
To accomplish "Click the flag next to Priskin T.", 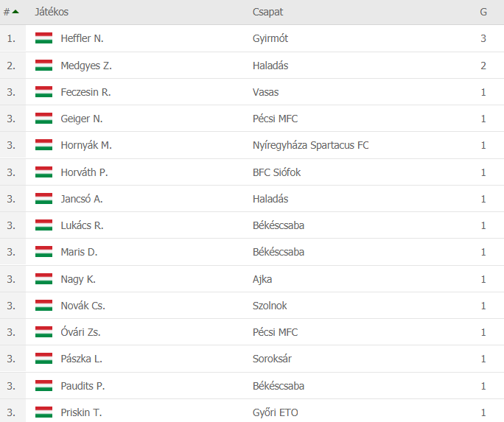I will point(43,412).
